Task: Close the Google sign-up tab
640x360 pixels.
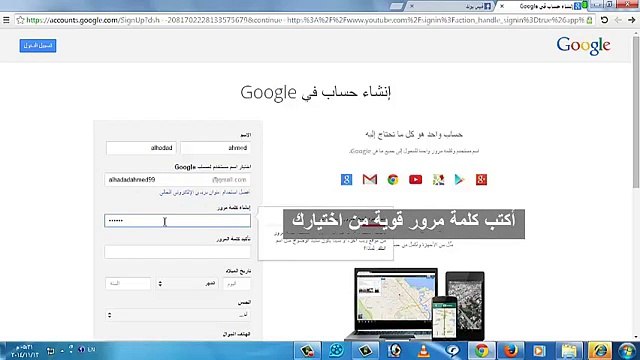Action: point(502,6)
